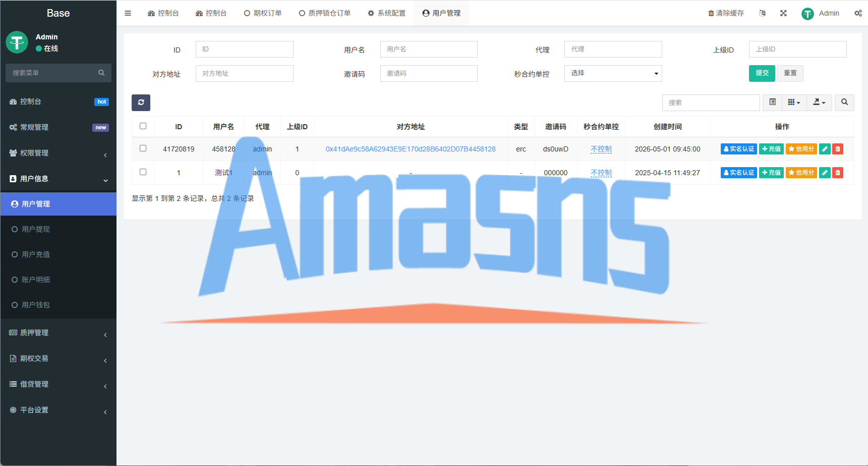This screenshot has width=868, height=466.
Task: Delete user 41720819 with trash icon
Action: click(x=838, y=149)
